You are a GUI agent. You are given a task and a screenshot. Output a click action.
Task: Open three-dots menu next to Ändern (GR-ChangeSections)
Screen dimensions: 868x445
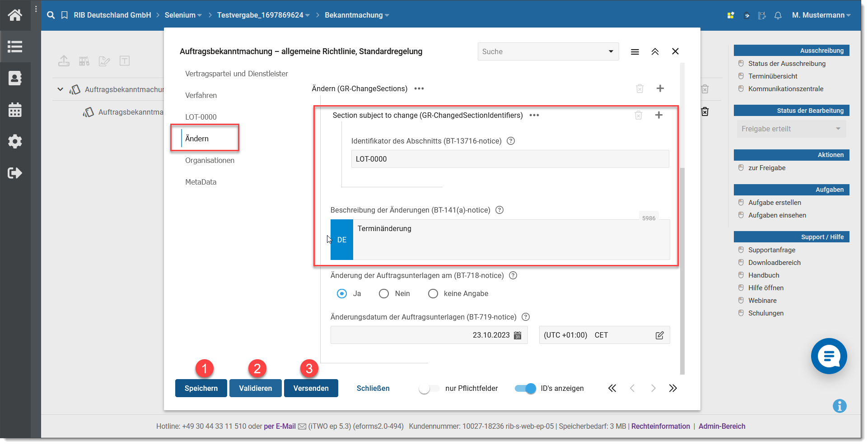[x=419, y=88]
